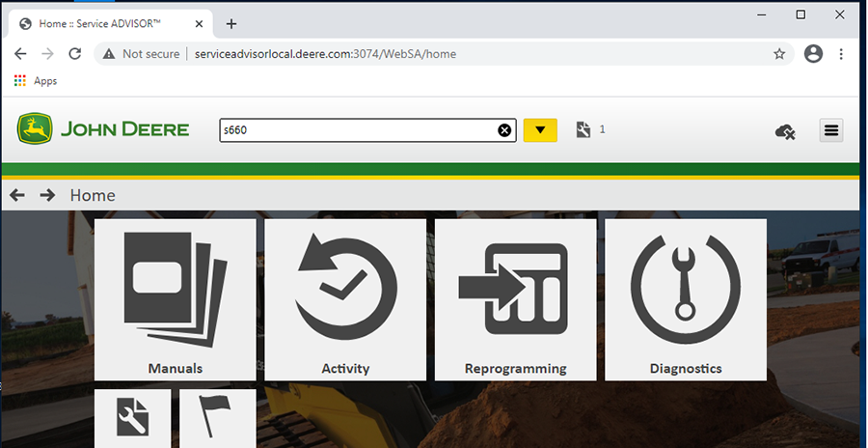868x448 pixels.
Task: Click inside the s660 search field
Action: 357,130
